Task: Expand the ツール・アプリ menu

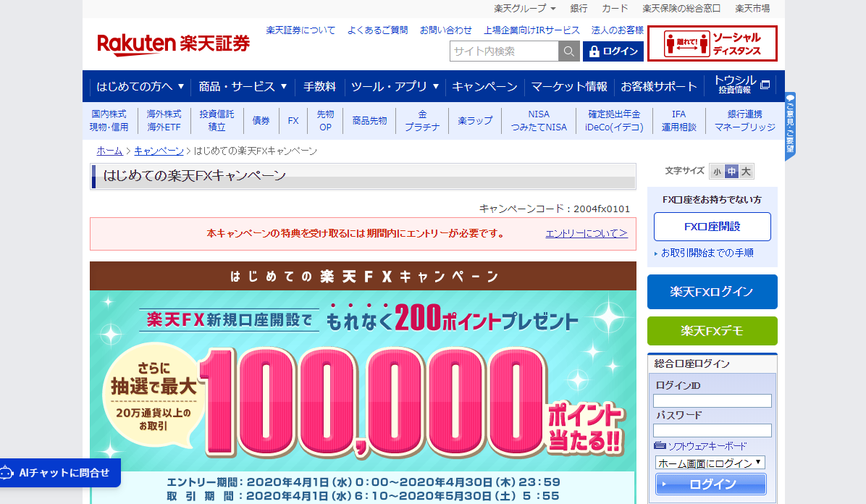Action: (395, 86)
